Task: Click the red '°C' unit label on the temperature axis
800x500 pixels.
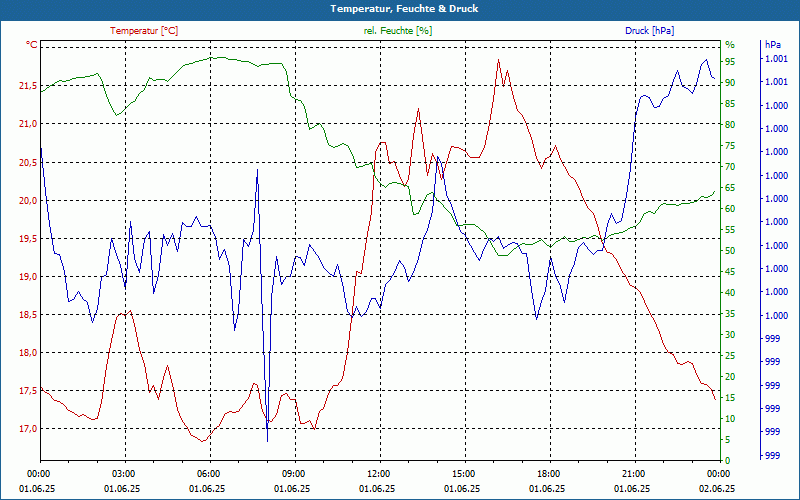Action: point(32,45)
